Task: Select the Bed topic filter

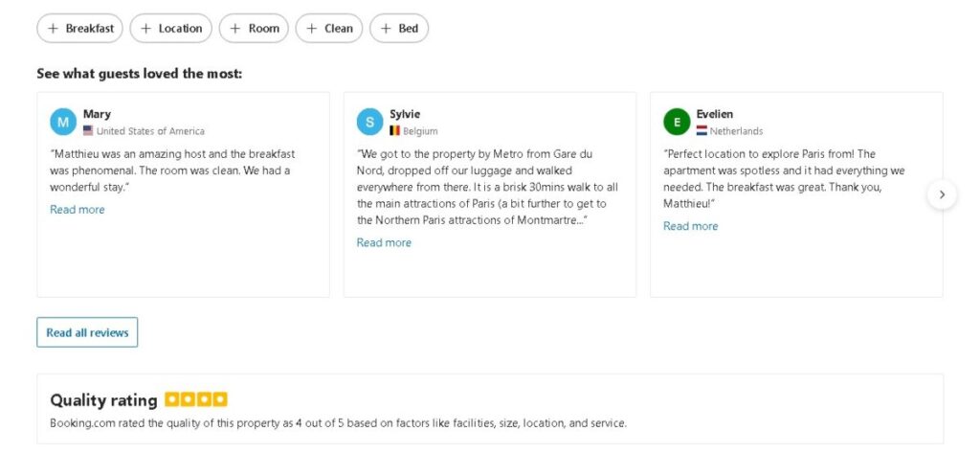Action: [399, 28]
